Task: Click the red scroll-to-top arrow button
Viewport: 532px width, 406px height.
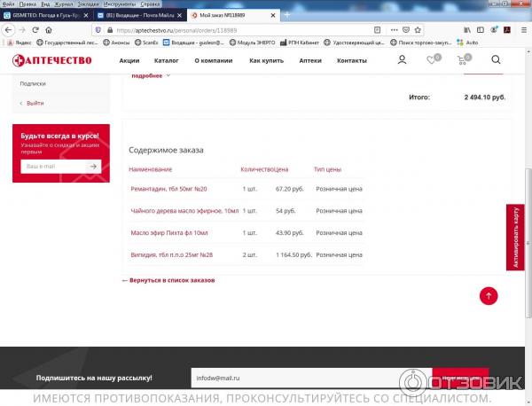Action: tap(489, 296)
